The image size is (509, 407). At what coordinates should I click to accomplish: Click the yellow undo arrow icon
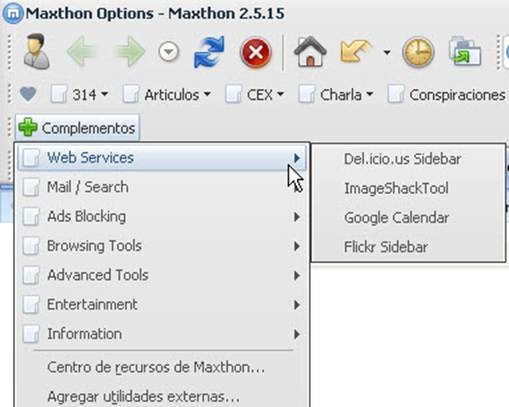click(356, 51)
